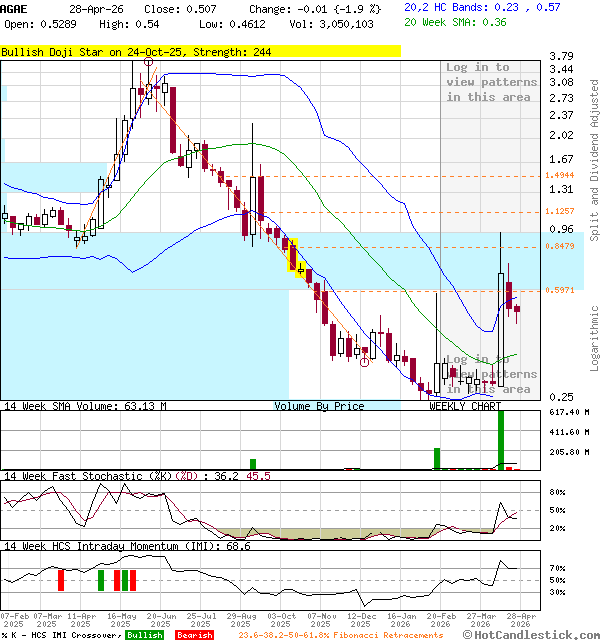The width and height of the screenshot is (600, 640).
Task: Click the first red IMI crossover bar
Action: pos(61,580)
